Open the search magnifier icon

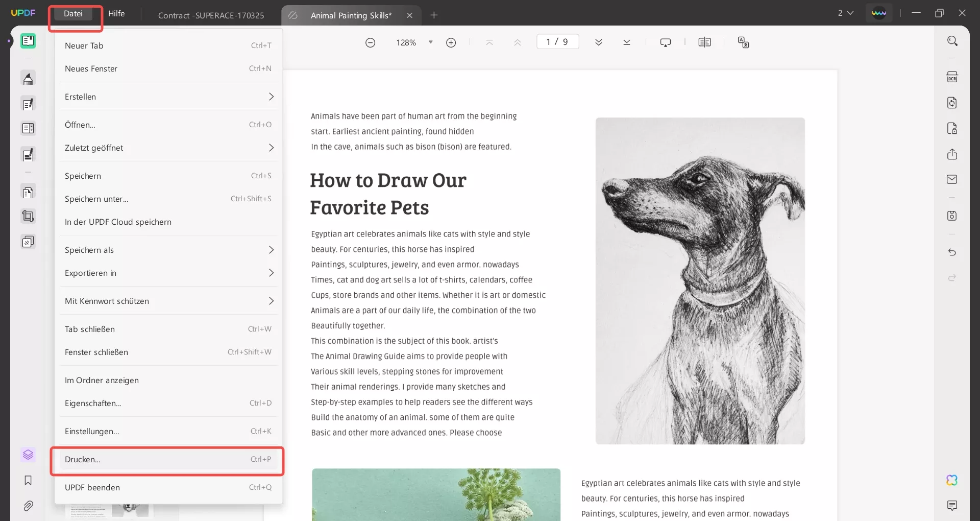tap(952, 41)
